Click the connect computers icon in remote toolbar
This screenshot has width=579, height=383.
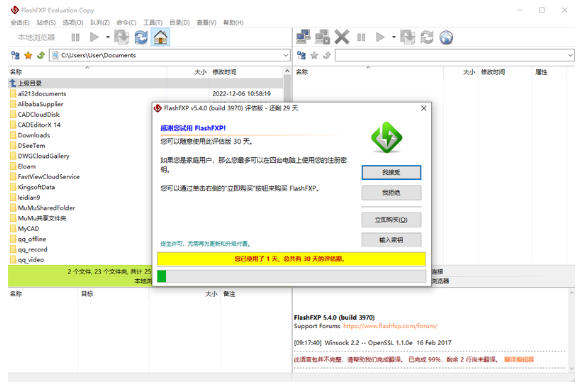coord(304,37)
